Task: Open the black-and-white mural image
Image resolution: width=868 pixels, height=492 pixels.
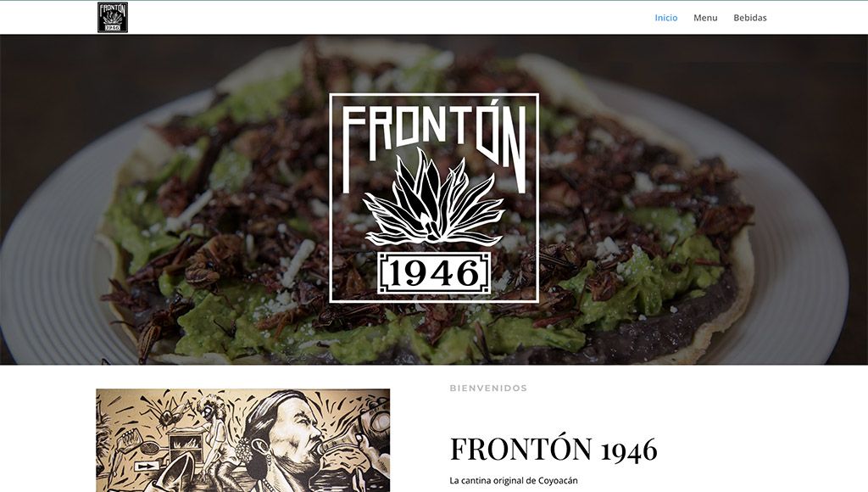Action: pyautogui.click(x=243, y=440)
